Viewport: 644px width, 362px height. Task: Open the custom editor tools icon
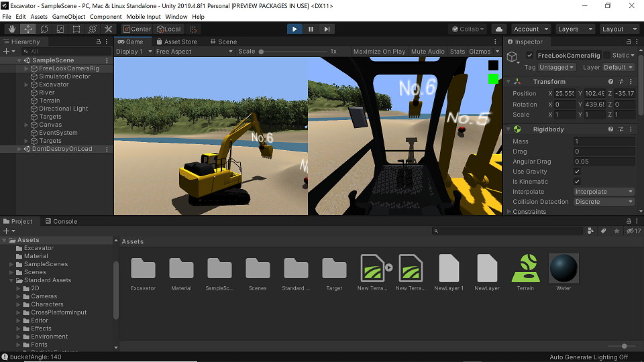109,29
